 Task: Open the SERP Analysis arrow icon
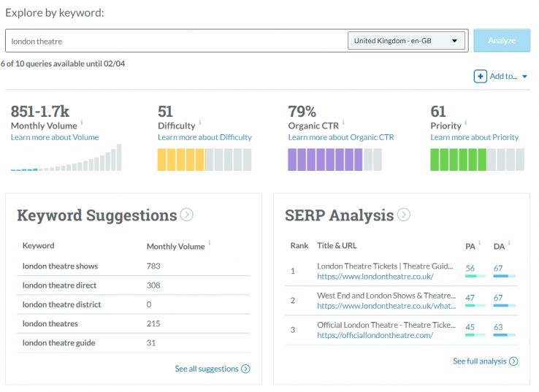click(x=403, y=215)
